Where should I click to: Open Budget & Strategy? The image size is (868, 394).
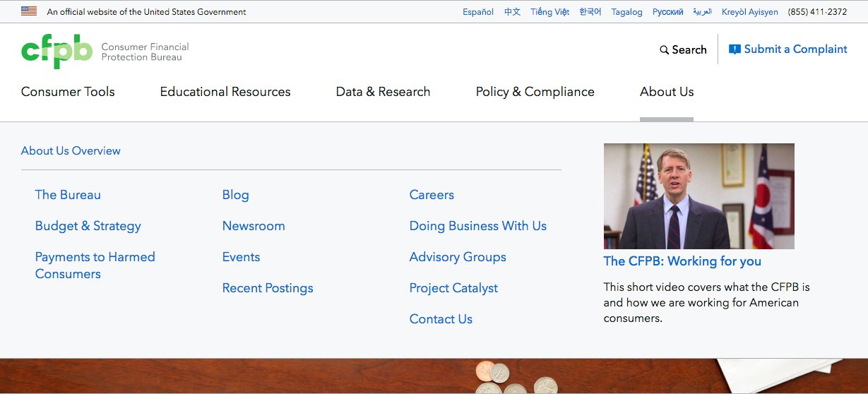click(88, 226)
